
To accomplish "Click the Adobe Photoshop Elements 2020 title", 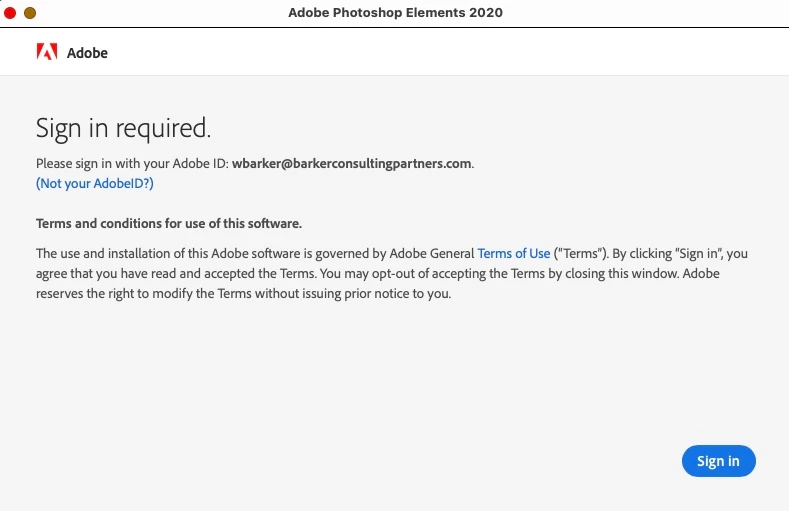I will tap(395, 13).
